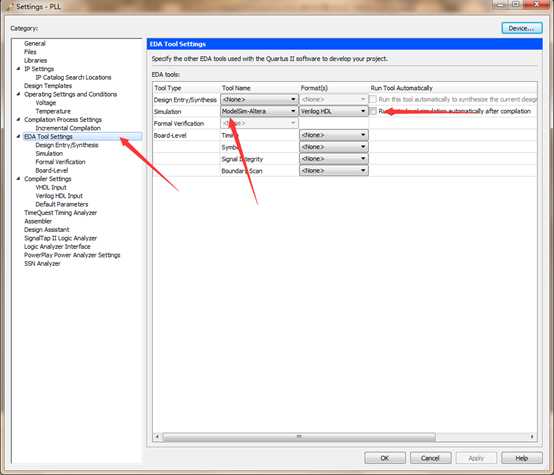Collapse the IP Settings tree node
The width and height of the screenshot is (554, 475).
(18, 69)
